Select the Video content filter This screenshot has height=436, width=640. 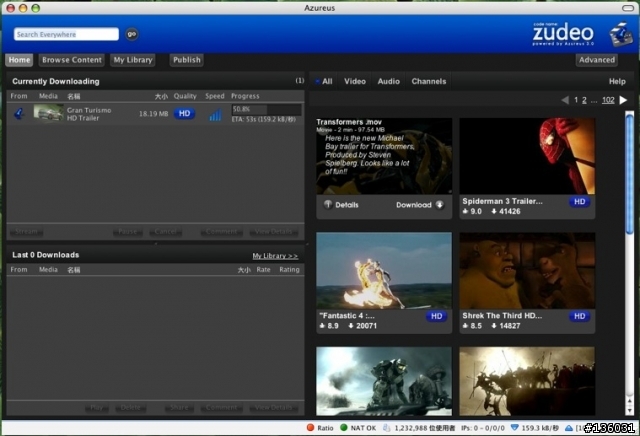point(355,81)
